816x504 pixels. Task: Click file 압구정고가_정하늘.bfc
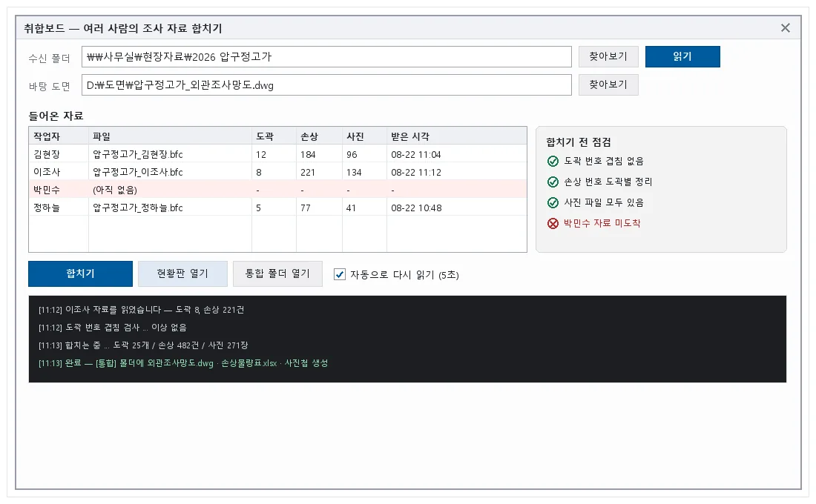point(138,208)
